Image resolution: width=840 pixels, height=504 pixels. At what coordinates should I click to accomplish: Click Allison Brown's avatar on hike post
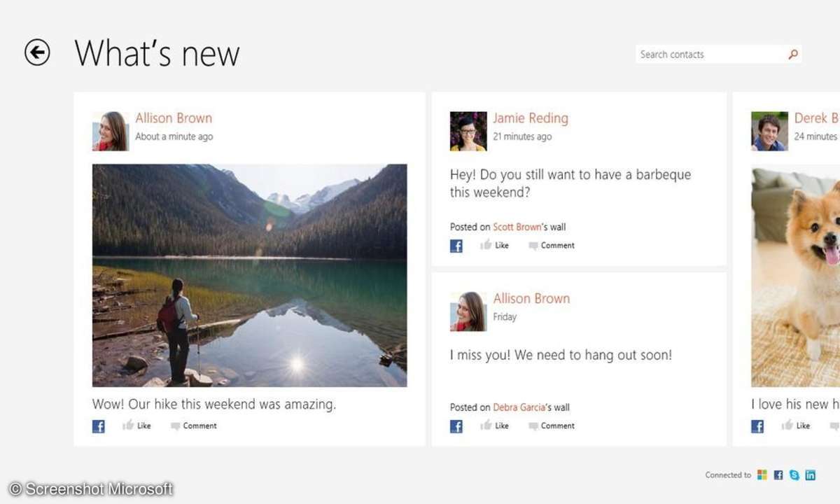click(111, 131)
